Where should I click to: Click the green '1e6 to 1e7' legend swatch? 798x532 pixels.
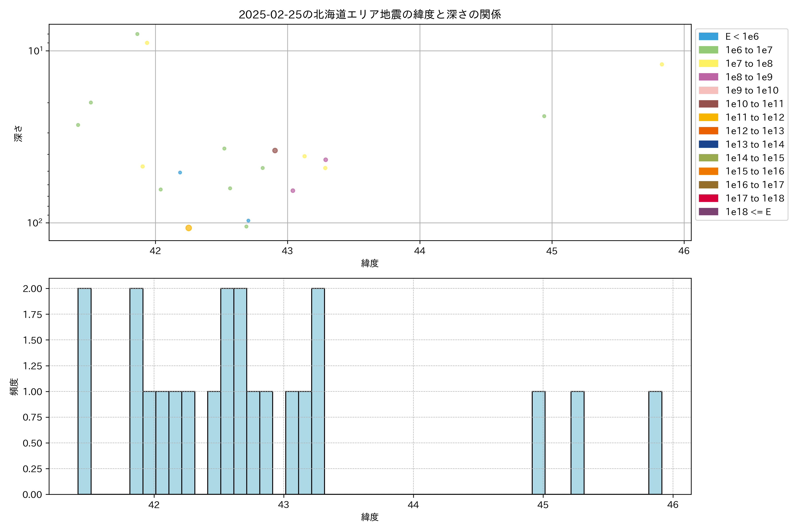[708, 50]
